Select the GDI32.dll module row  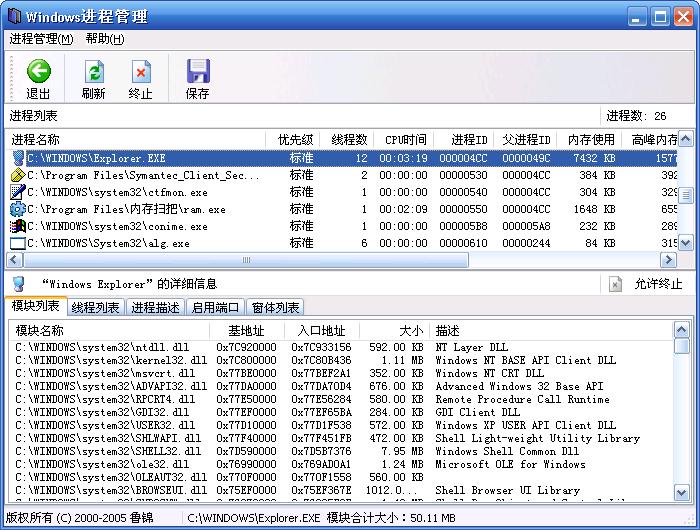(341, 412)
